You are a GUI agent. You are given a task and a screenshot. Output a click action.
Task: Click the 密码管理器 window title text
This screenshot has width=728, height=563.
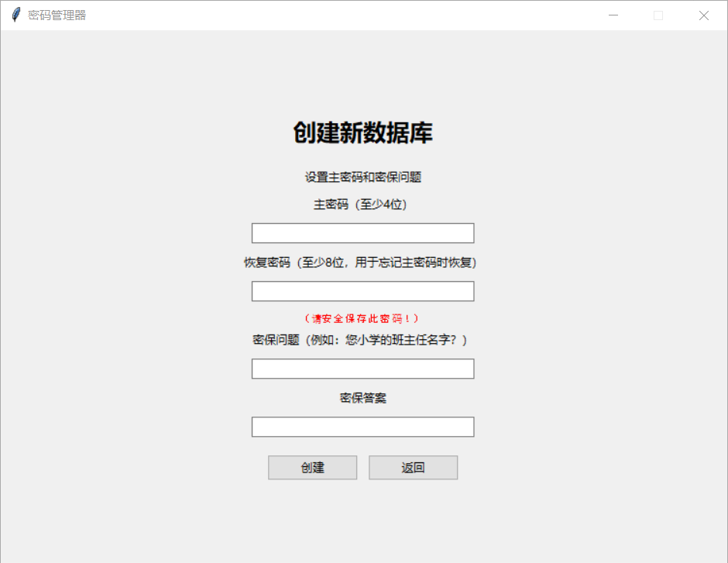click(x=57, y=15)
